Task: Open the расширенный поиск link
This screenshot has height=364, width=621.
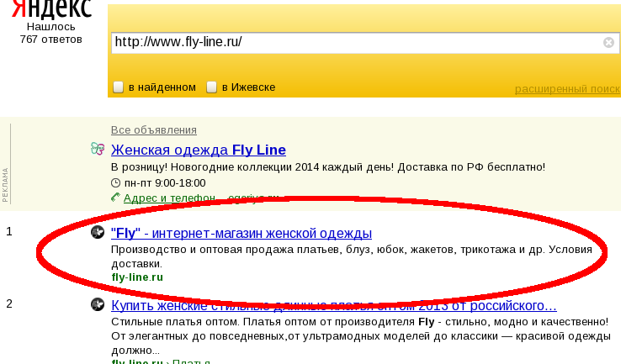Action: 567,89
